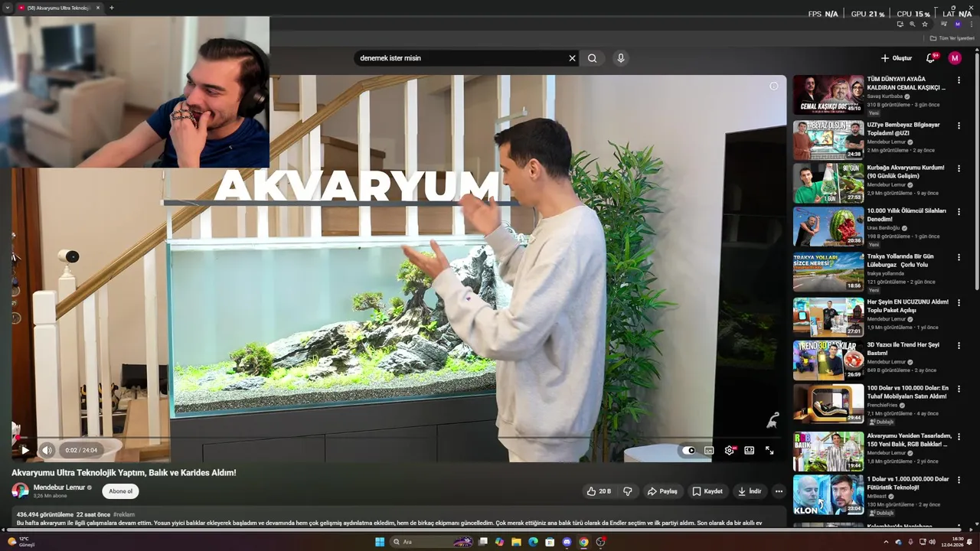The width and height of the screenshot is (980, 551).
Task: Like the video with thumbs up
Action: pos(599,491)
